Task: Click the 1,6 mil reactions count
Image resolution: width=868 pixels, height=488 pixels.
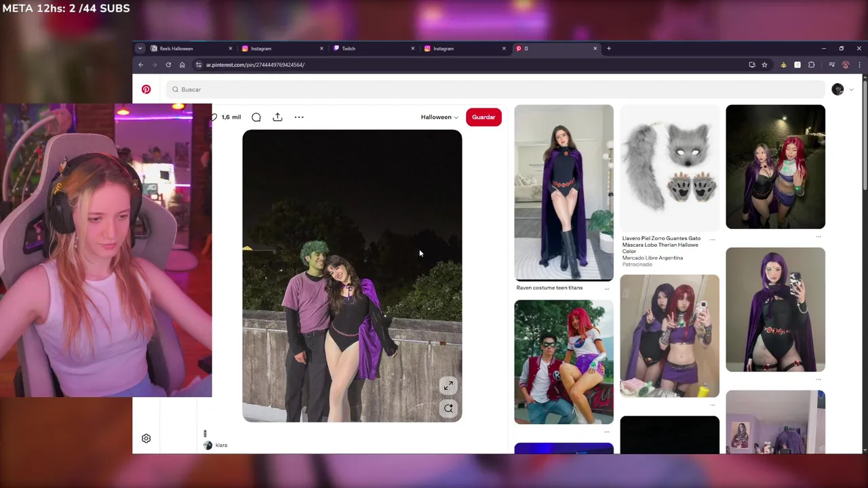Action: coord(231,117)
